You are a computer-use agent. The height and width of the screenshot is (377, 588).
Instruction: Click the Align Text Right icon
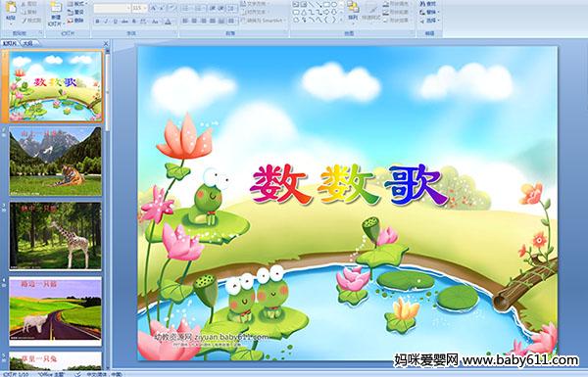click(x=203, y=21)
